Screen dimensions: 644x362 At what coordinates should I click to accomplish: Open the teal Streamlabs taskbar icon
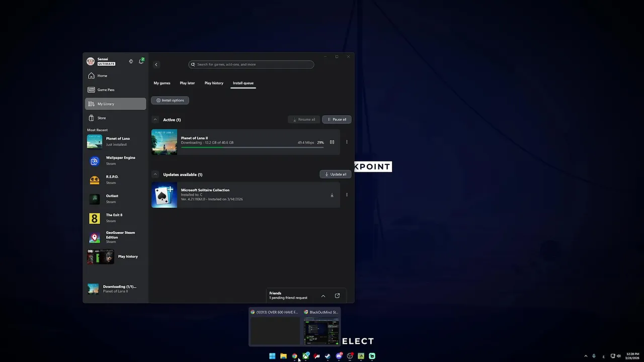coord(372,356)
